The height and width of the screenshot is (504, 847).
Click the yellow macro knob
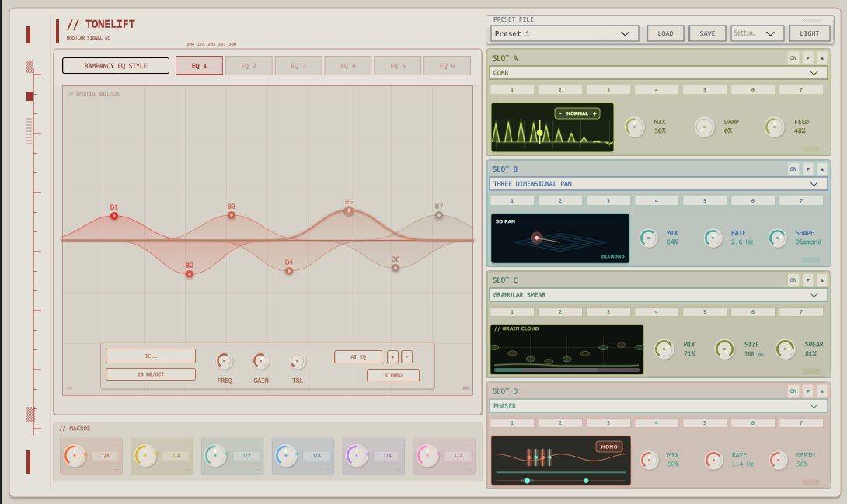[146, 456]
